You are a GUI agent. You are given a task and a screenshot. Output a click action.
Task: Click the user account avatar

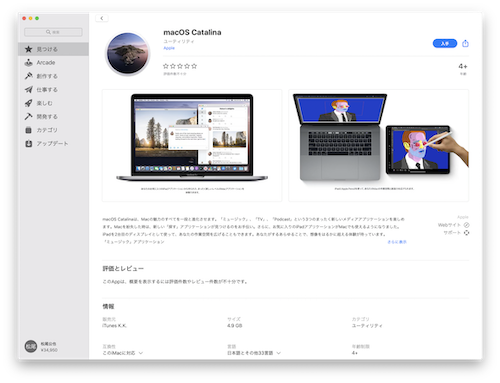tap(31, 346)
